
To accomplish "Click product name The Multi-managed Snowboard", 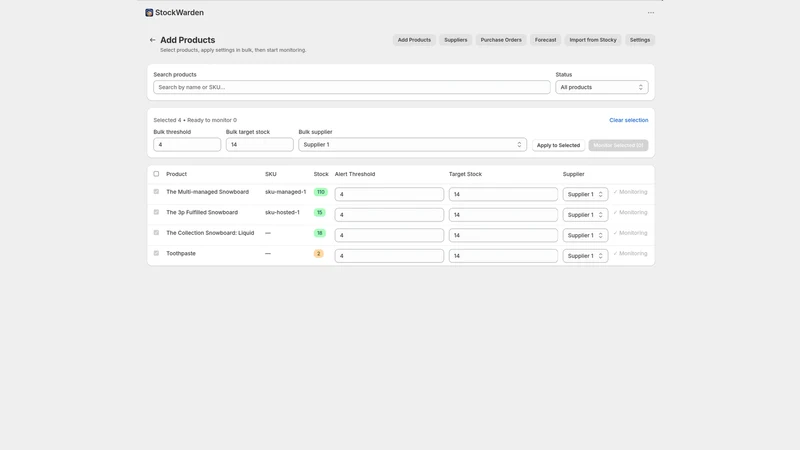I will (x=208, y=192).
